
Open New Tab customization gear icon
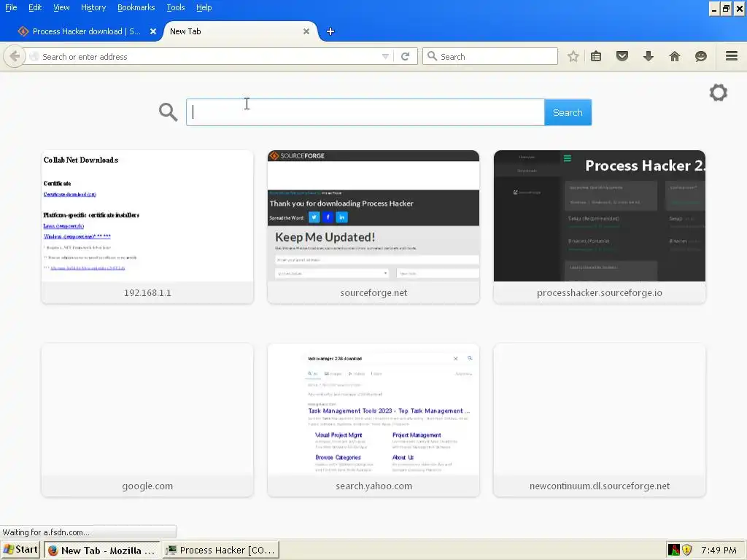[719, 93]
